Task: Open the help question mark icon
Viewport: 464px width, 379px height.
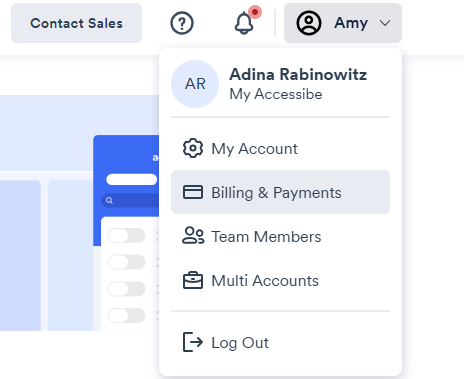Action: tap(182, 23)
